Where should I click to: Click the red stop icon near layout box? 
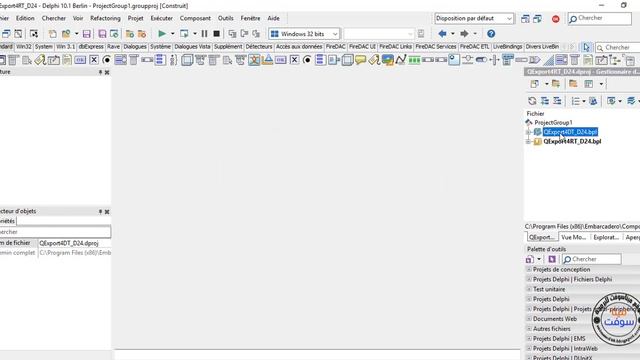556,19
